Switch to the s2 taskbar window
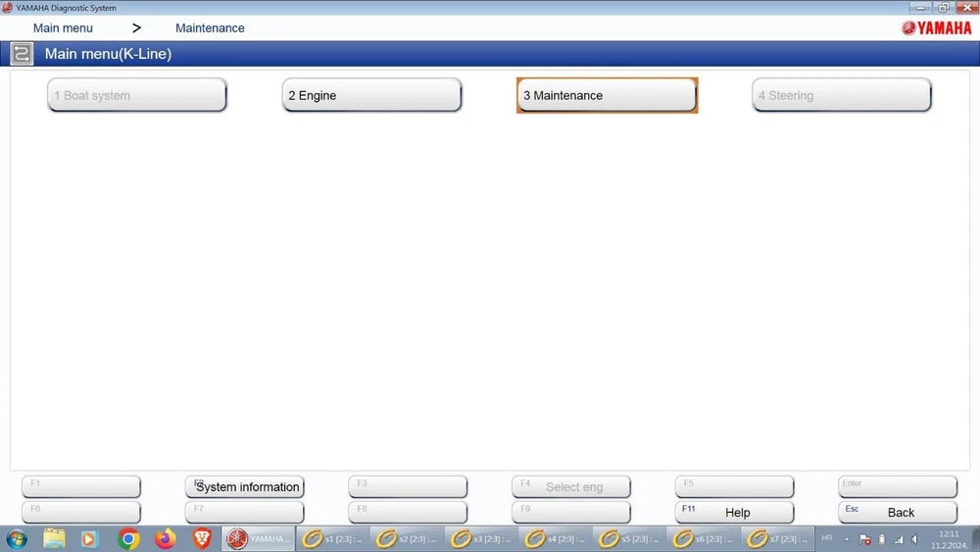The image size is (980, 552). 407,539
